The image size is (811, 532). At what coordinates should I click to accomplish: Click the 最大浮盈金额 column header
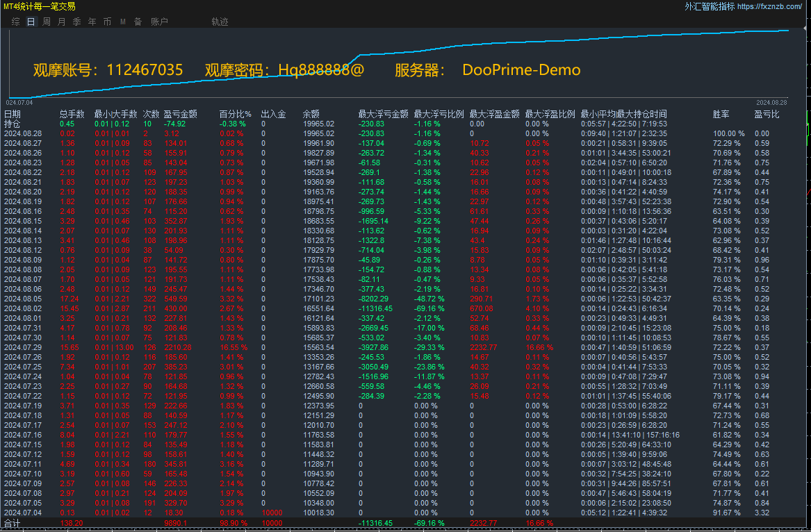click(x=495, y=115)
